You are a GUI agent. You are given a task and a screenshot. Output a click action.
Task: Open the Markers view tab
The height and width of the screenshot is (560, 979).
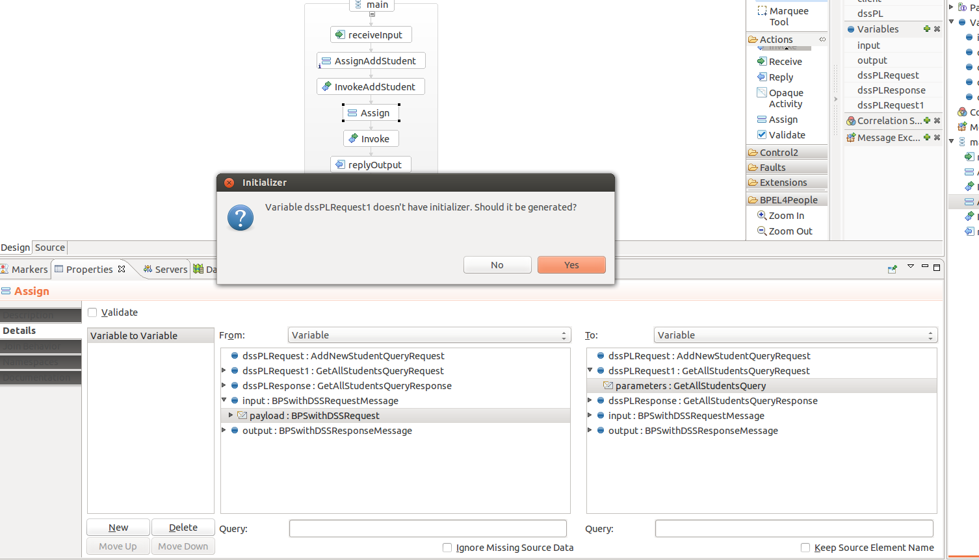25,270
